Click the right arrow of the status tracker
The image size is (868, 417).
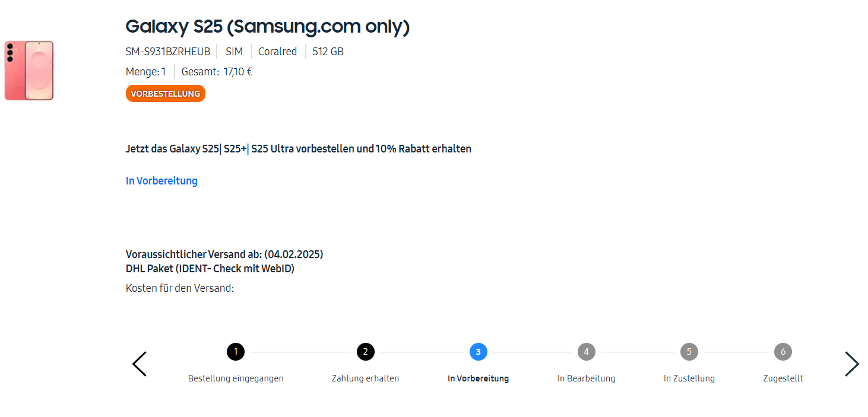click(851, 364)
